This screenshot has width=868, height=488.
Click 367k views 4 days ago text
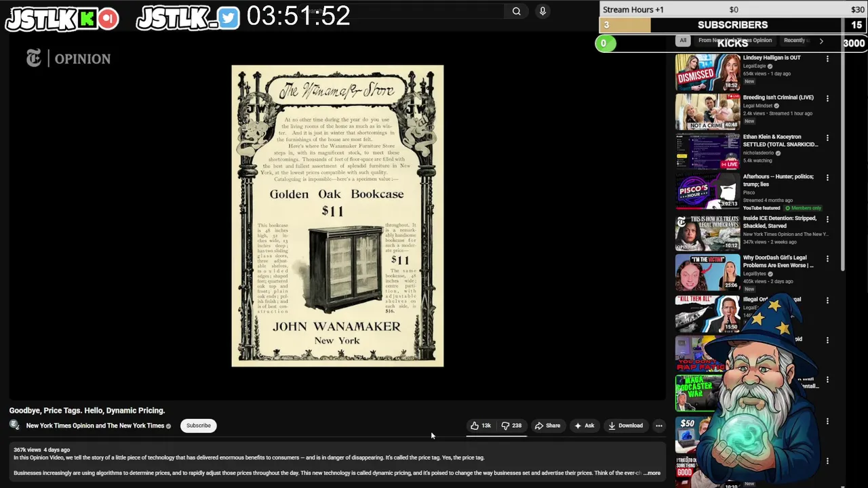[x=41, y=449]
